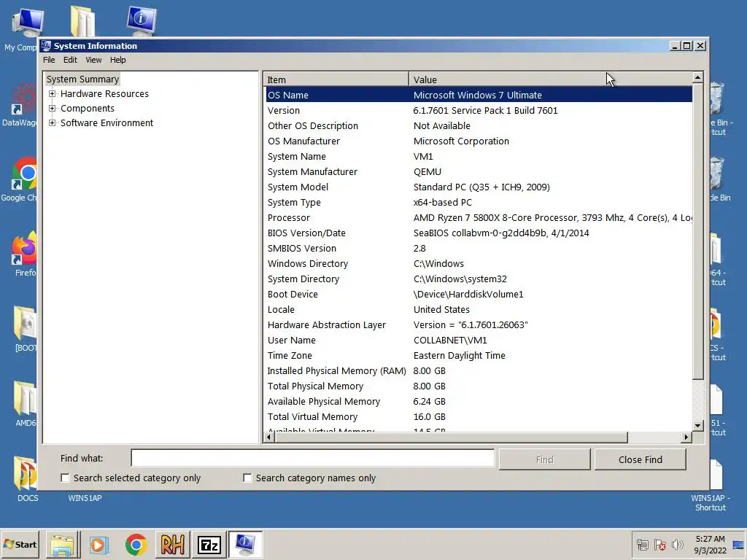Open the Help menu
The width and height of the screenshot is (747, 560).
(x=117, y=60)
